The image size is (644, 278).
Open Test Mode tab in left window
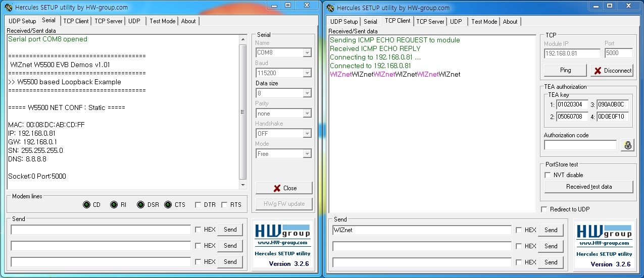163,21
